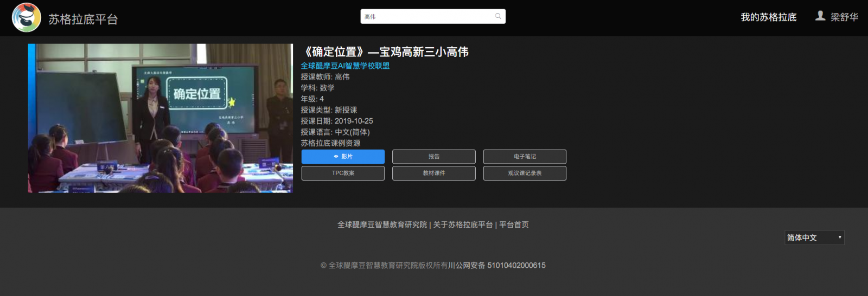Open 关于苏格拉底平台 footer link

tap(463, 224)
